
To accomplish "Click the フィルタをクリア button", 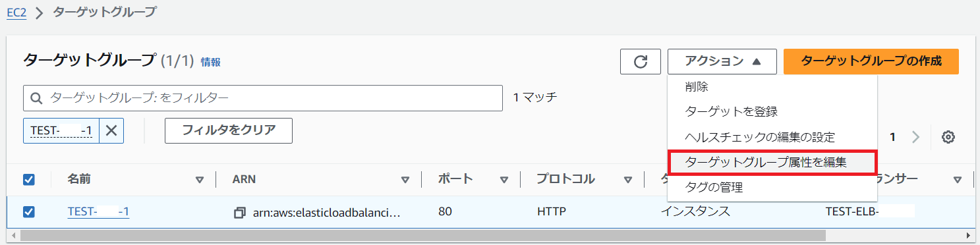I will point(229,130).
